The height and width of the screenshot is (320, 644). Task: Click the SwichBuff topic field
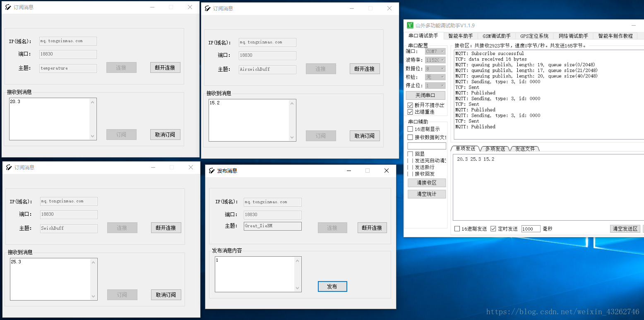point(69,228)
